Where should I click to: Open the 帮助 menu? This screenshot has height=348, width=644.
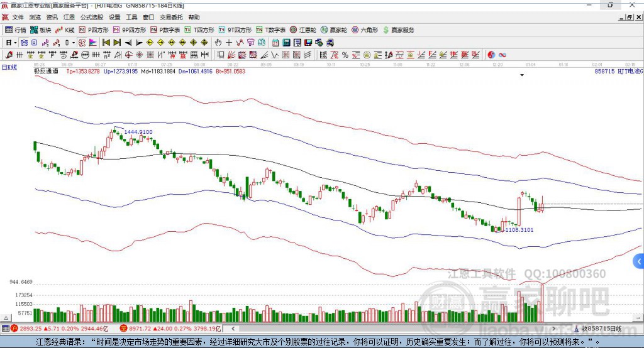[194, 17]
